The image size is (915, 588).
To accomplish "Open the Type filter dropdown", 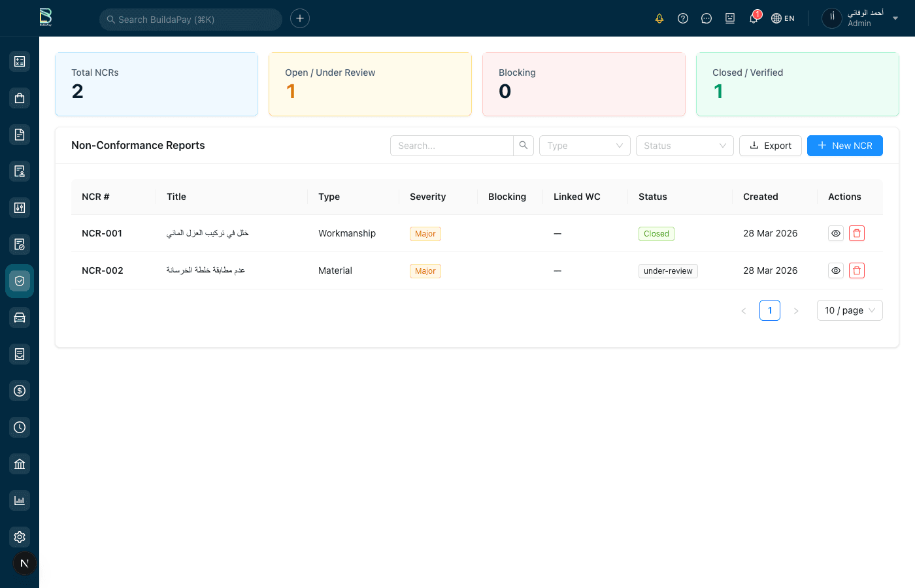I will 584,145.
